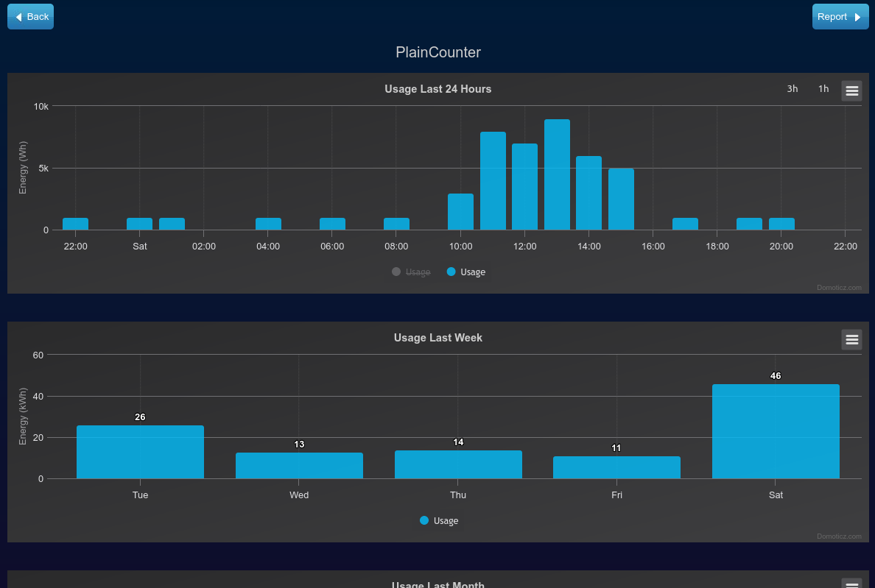
Task: Select the Thursday bar labeled 14
Action: point(458,464)
